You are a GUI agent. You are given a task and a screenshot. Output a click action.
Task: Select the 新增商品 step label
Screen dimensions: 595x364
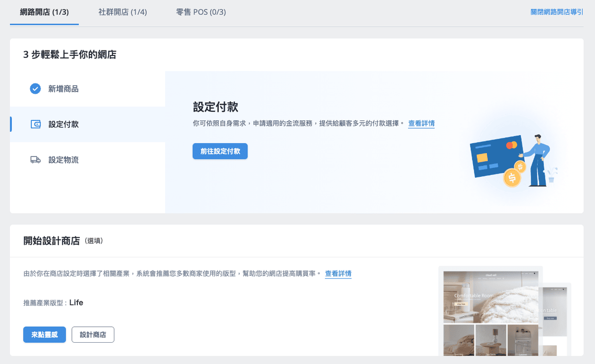[63, 89]
